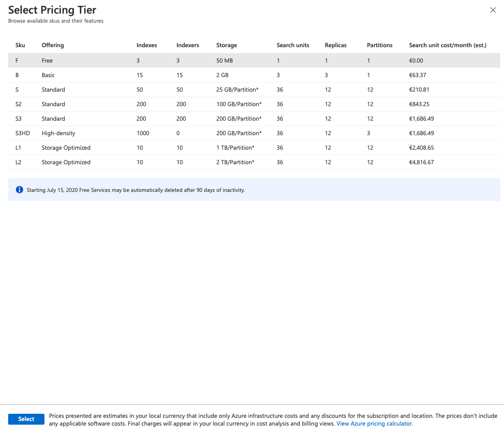Click the Search unit cost/month column header
504x436 pixels.
(447, 45)
